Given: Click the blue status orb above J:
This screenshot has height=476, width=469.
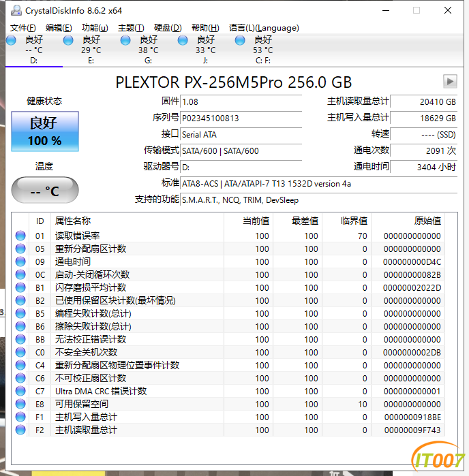Looking at the screenshot, I should click(183, 40).
